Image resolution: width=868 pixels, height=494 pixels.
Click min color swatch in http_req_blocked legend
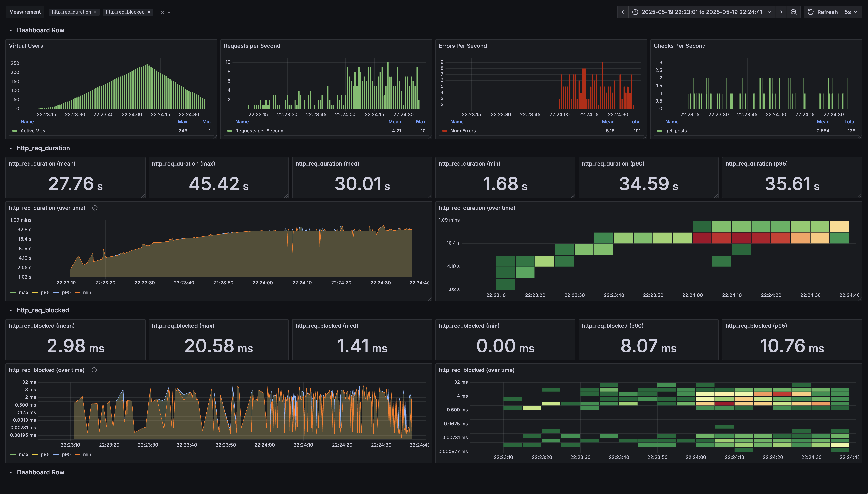click(x=77, y=455)
